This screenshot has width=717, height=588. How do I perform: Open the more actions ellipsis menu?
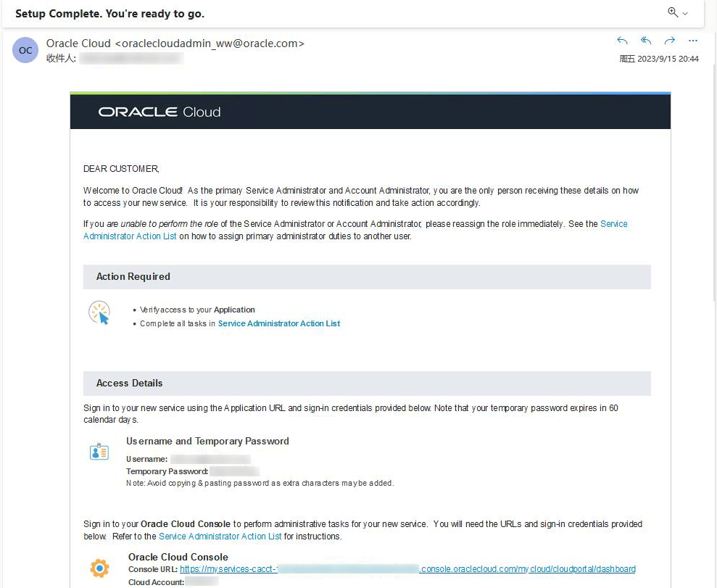pyautogui.click(x=693, y=41)
